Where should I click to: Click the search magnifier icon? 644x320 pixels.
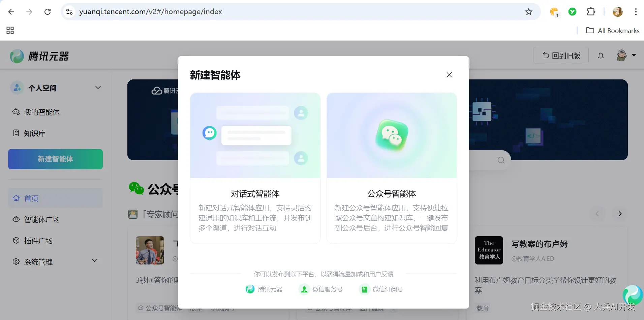tap(501, 160)
